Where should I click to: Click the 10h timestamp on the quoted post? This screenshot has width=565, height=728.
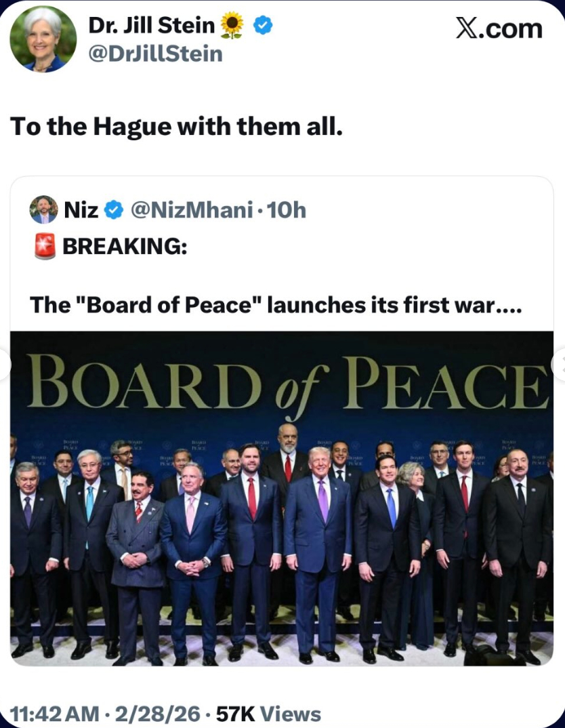pyautogui.click(x=287, y=211)
